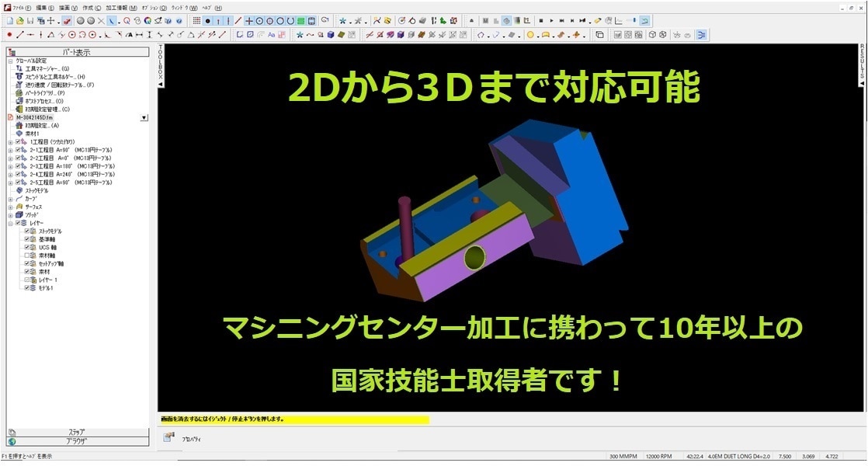The image size is (868, 466).
Task: Collapse the レイヤー tree node
Action: click(x=11, y=223)
